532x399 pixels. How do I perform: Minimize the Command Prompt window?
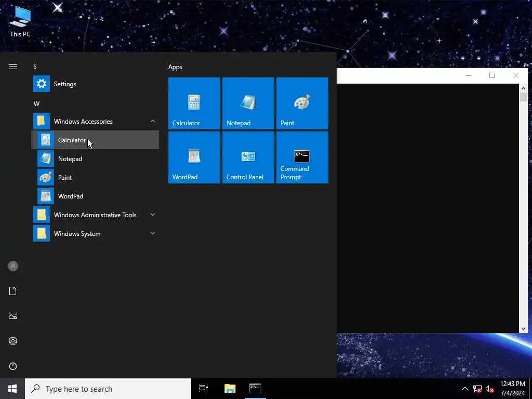(x=469, y=75)
